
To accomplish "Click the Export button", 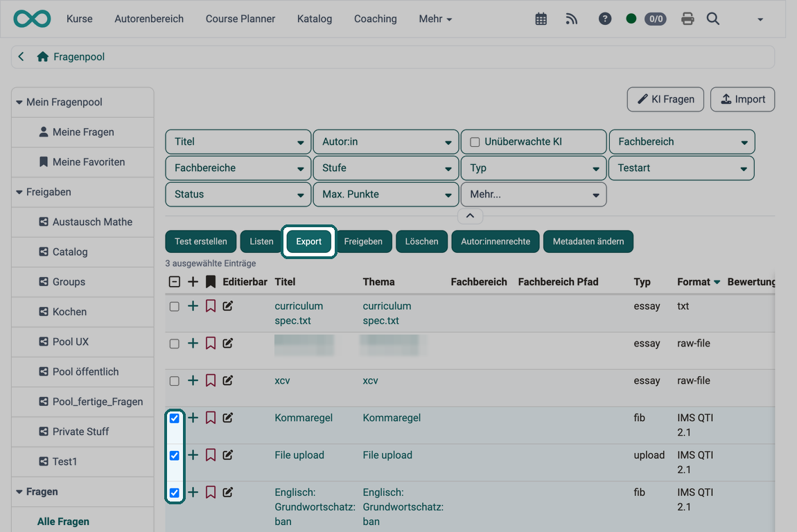I will point(309,241).
